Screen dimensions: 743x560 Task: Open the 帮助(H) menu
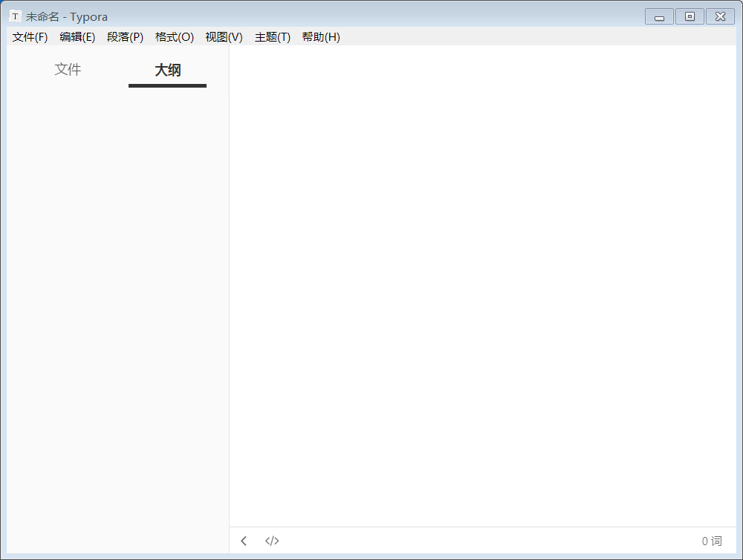coord(320,37)
